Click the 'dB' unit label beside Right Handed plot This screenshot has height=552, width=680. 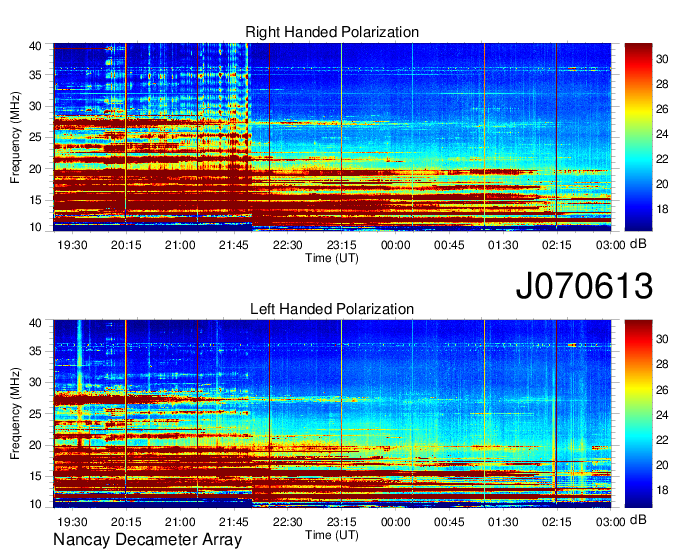point(638,244)
